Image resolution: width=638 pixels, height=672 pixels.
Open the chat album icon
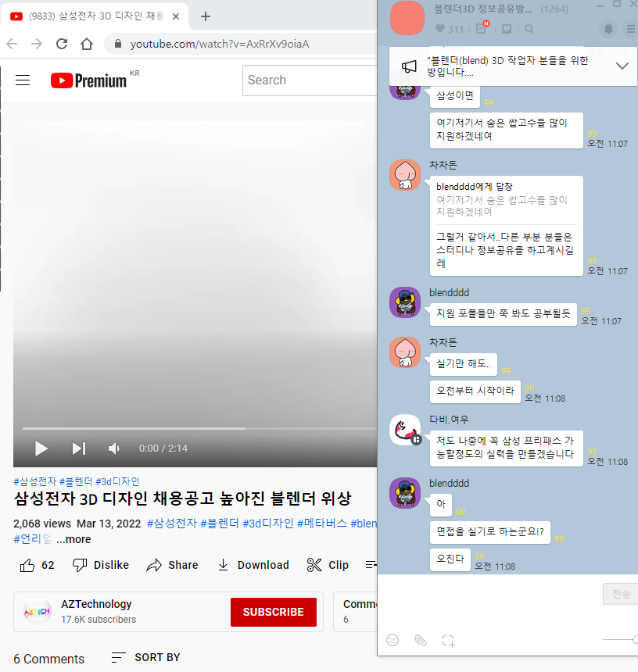pyautogui.click(x=507, y=29)
